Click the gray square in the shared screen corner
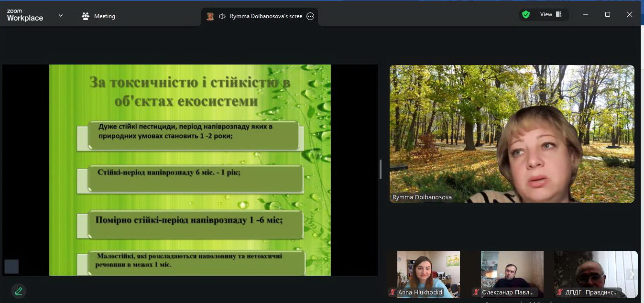The image size is (644, 303). point(11,267)
